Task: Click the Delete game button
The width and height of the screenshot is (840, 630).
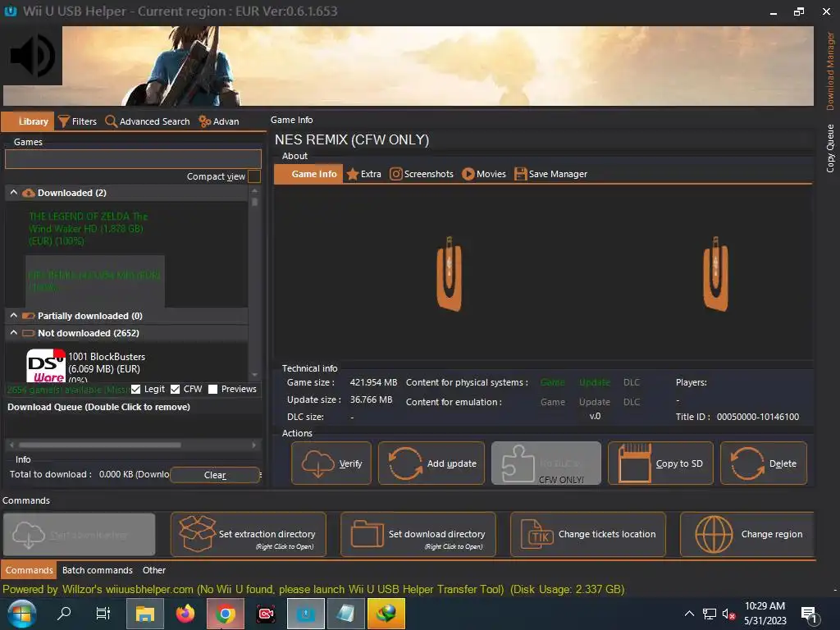Action: [x=764, y=463]
